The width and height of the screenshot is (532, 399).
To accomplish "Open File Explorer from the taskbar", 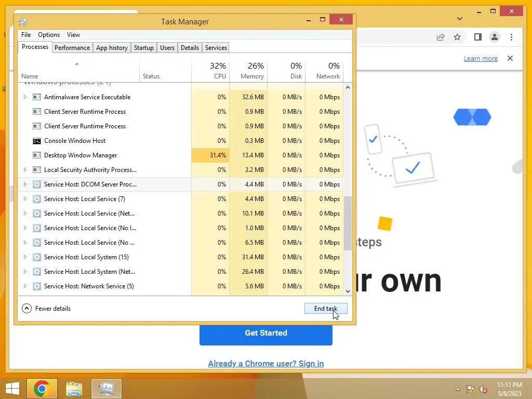I will point(74,389).
